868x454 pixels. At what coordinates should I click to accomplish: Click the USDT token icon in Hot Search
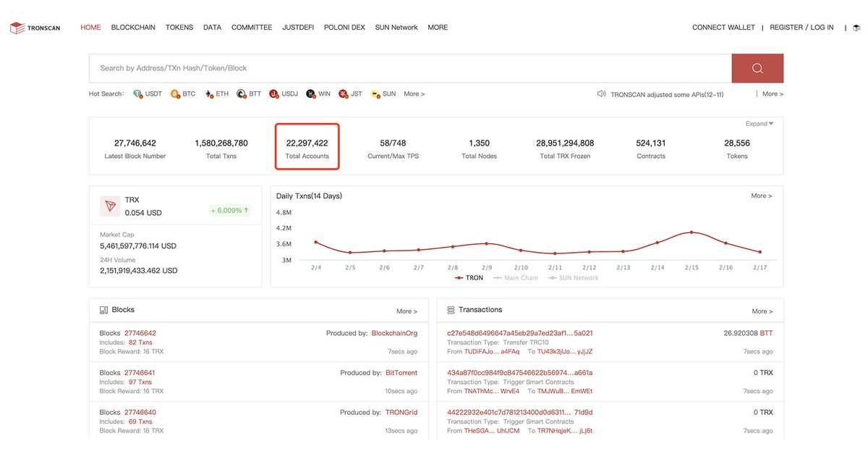click(137, 94)
